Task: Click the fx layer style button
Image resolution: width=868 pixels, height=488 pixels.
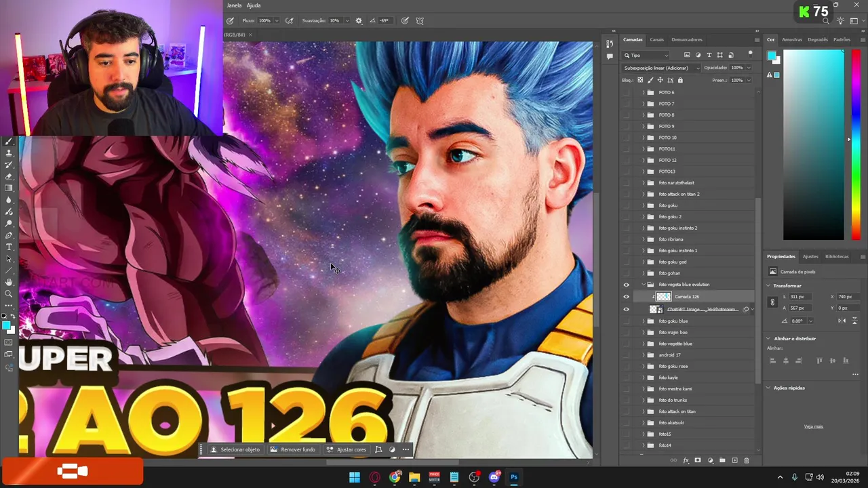Action: (x=686, y=460)
